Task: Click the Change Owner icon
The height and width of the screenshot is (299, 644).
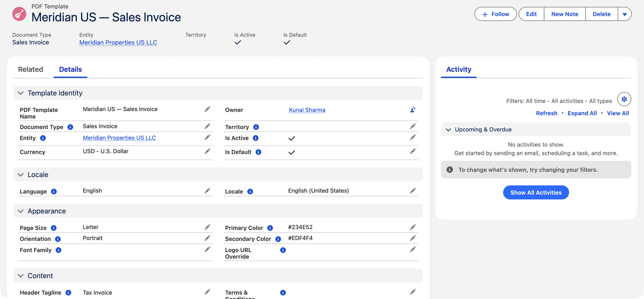Action: coord(413,110)
